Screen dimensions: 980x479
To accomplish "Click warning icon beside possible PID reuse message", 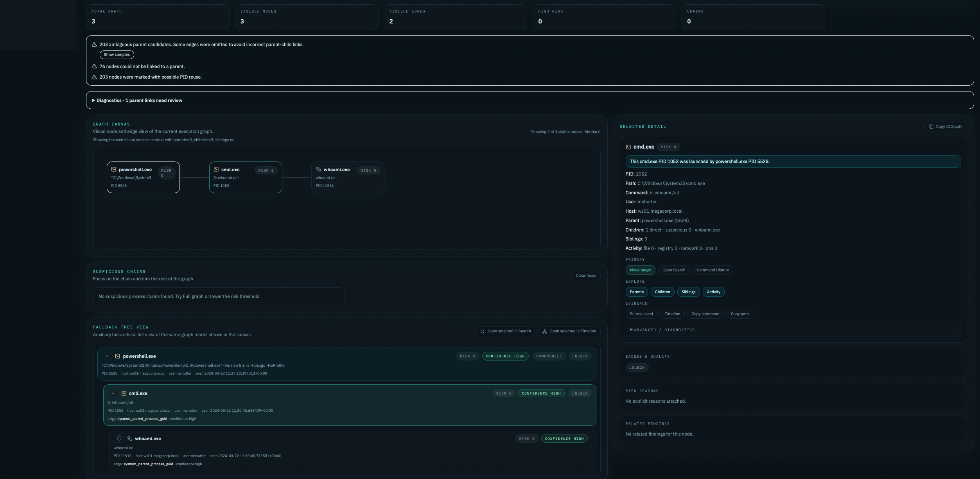I will (94, 77).
